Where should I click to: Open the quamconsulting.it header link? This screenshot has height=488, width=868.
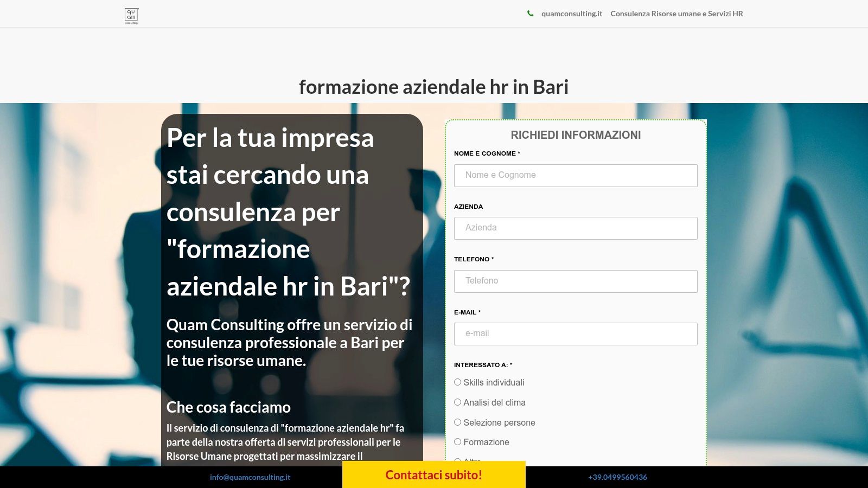click(571, 14)
